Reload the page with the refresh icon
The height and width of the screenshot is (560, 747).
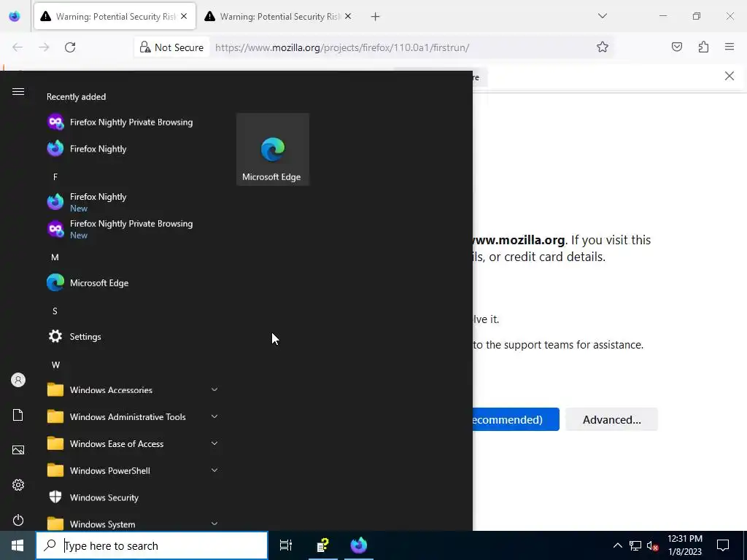point(70,47)
